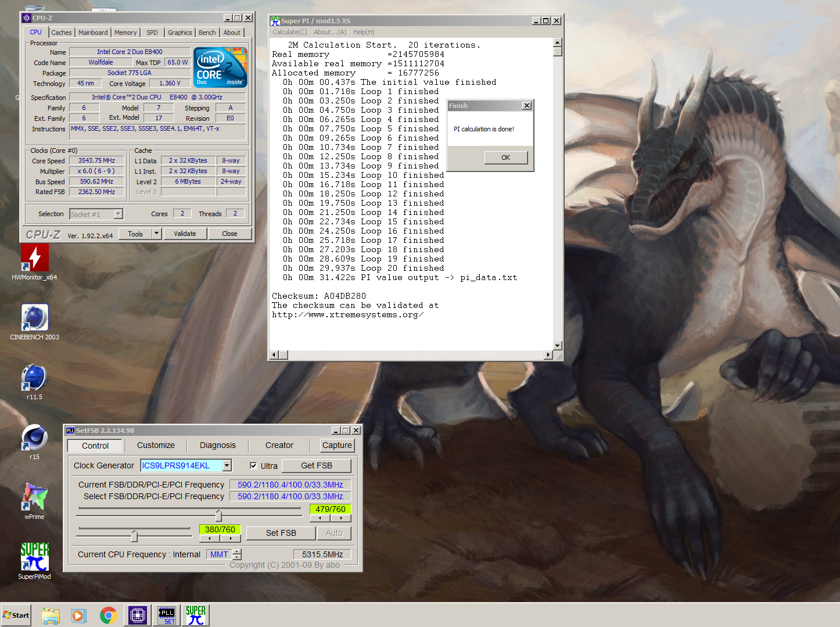Decrease the 479/760 value with left arrow
This screenshot has width=840, height=627.
[320, 518]
